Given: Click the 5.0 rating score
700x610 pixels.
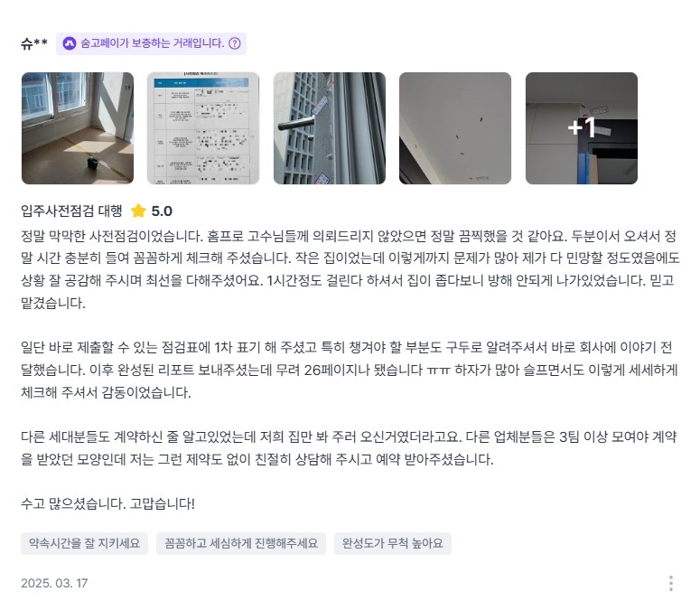Looking at the screenshot, I should pos(162,211).
